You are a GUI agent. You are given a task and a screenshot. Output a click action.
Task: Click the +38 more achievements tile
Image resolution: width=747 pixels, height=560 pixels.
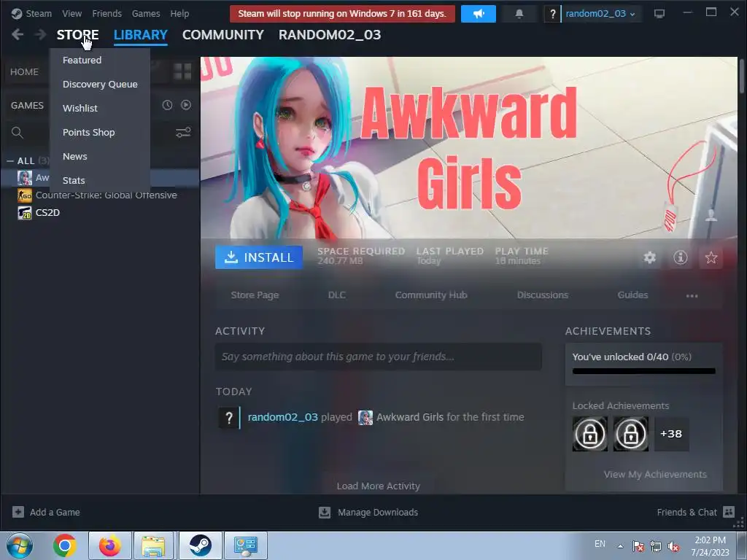click(x=671, y=434)
